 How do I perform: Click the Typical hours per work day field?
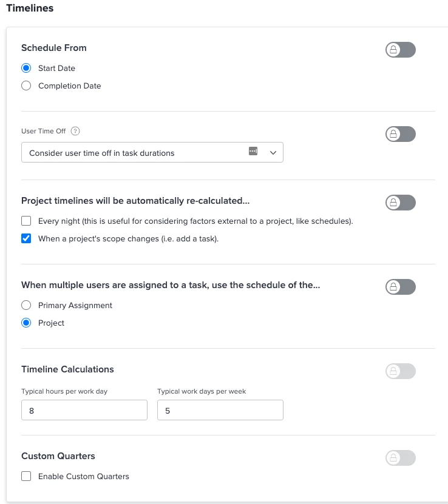click(x=84, y=411)
